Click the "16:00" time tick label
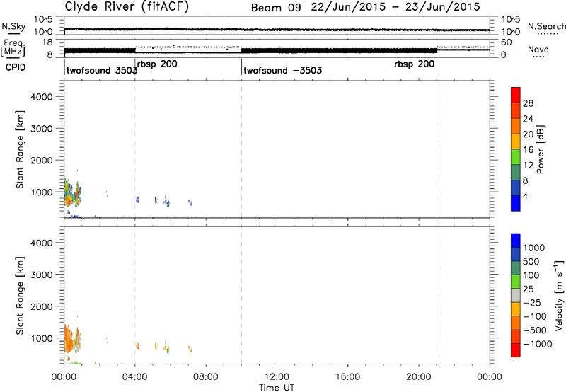Screen dimensions: 566x392 (347, 377)
